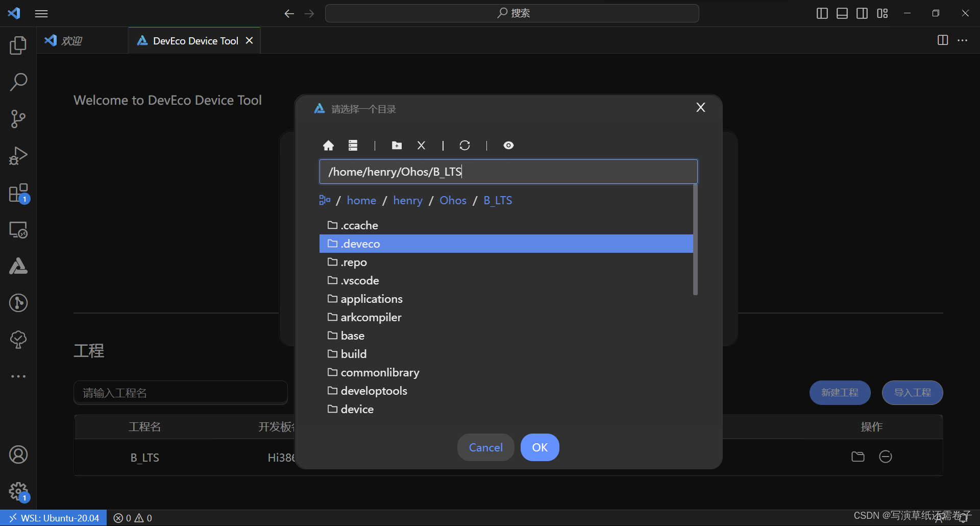The image size is (980, 526).
Task: Refresh the directory listing
Action: (x=464, y=146)
